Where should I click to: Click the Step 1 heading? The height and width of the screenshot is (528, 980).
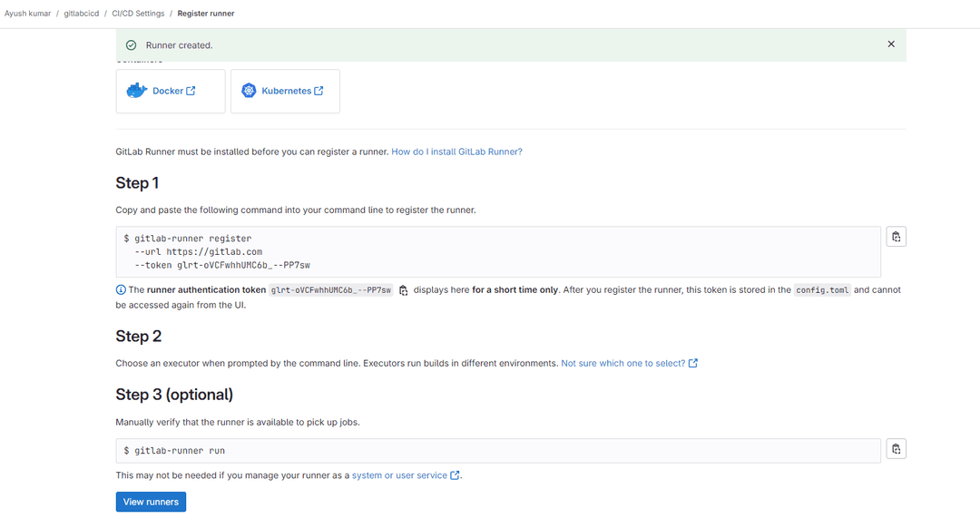pyautogui.click(x=138, y=183)
